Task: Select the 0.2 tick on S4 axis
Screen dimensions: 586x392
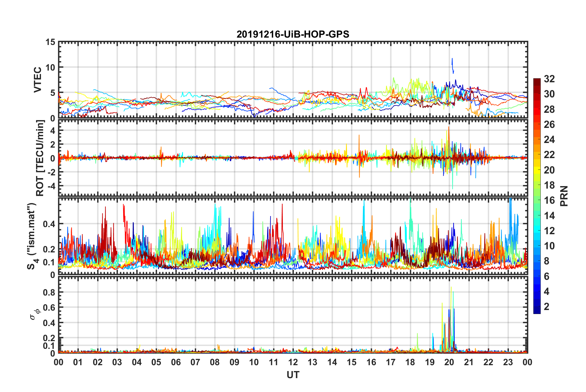Action: [49, 249]
